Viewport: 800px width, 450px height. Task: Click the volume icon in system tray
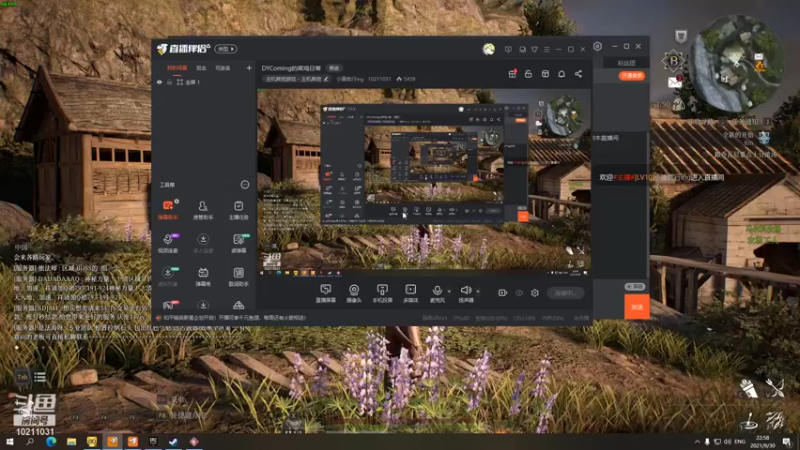(x=728, y=441)
